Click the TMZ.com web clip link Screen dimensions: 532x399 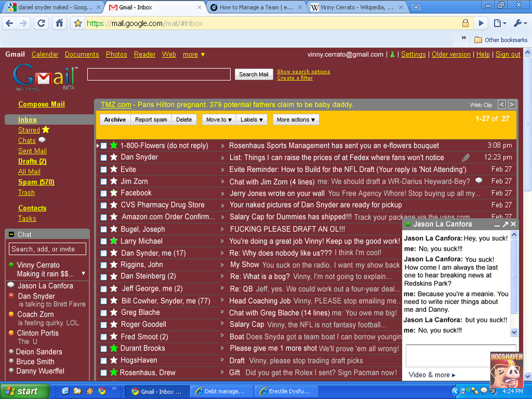coord(116,104)
